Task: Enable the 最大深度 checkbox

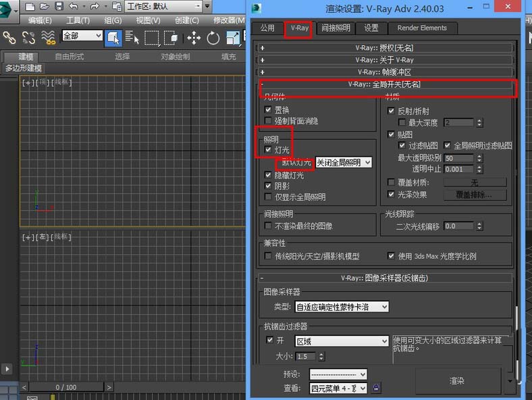Action: [402, 122]
